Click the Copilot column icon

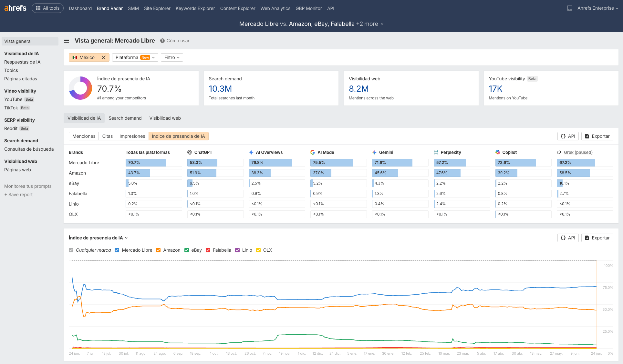click(498, 152)
